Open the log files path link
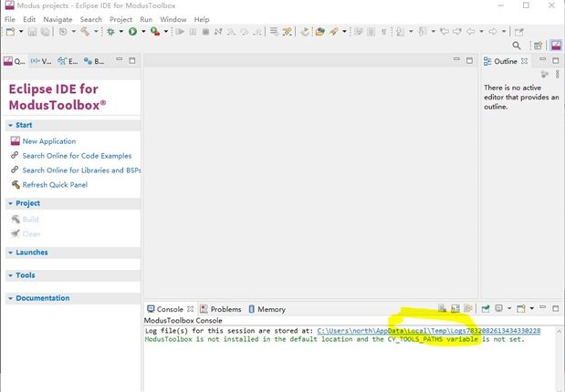The width and height of the screenshot is (565, 392). (x=429, y=330)
